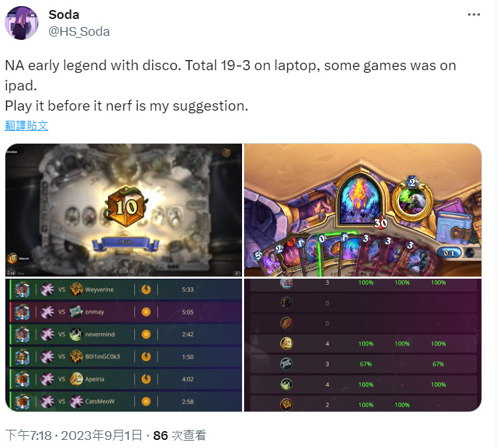Click the coin icon in the nevermind row

146,334
